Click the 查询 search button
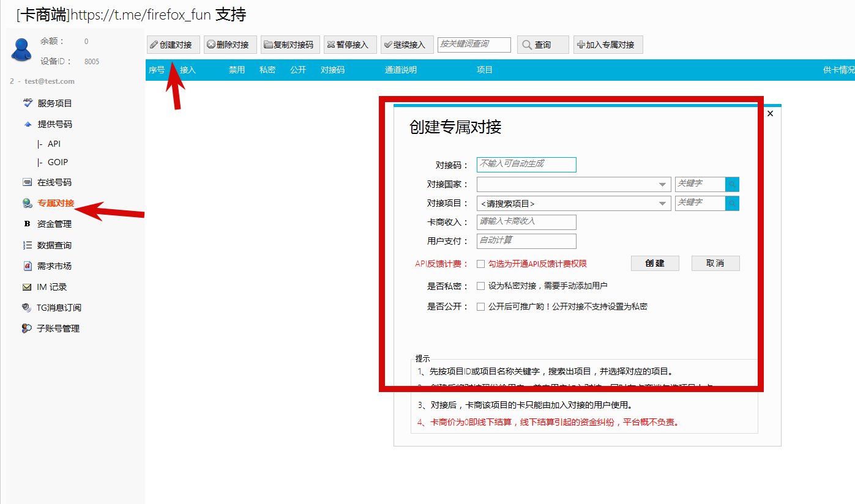Viewport: 855px width, 504px height. [x=543, y=45]
